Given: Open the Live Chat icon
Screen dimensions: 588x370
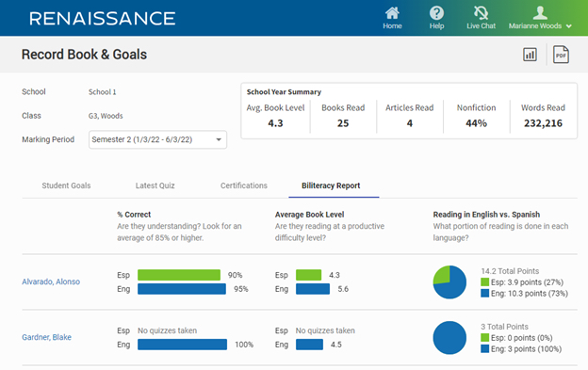Looking at the screenshot, I should click(x=481, y=13).
